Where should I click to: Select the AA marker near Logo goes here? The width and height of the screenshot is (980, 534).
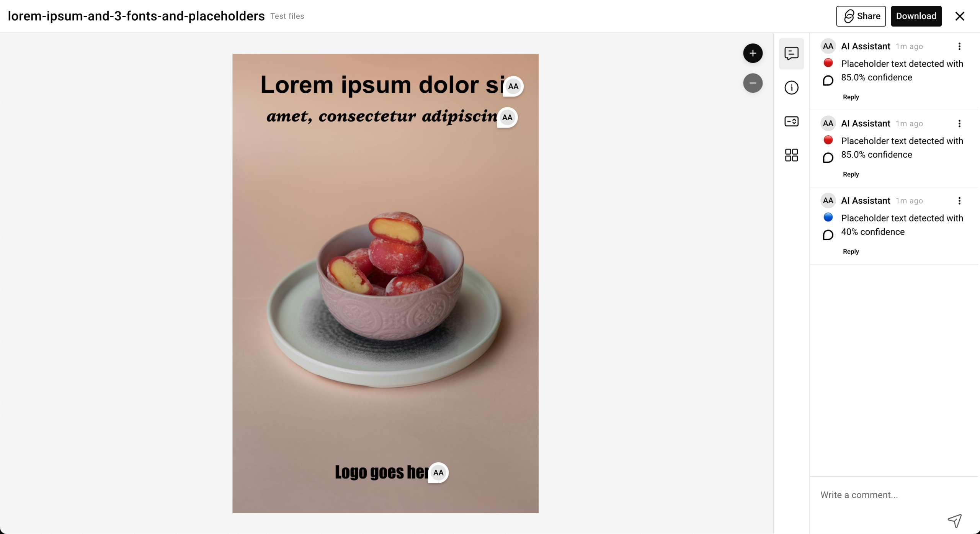438,473
